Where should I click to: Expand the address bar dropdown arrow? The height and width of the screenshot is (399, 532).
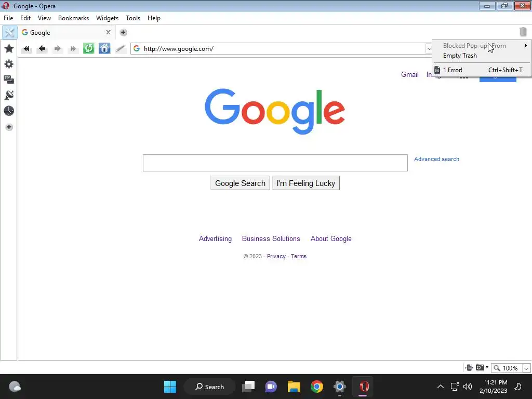coord(429,49)
